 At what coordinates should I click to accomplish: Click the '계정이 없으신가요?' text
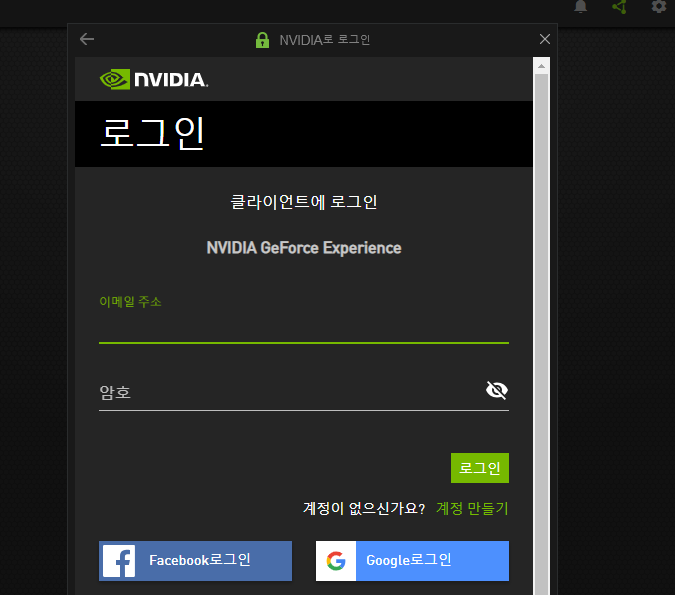click(364, 508)
